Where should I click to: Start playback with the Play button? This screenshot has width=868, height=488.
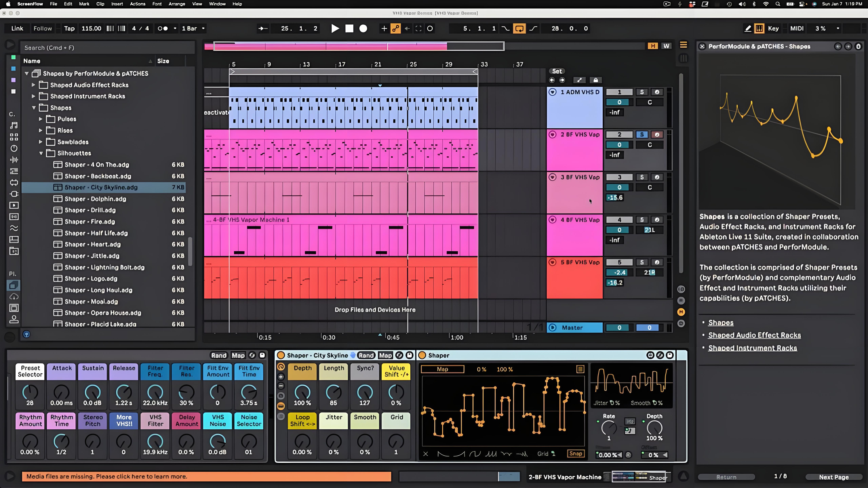pos(335,29)
